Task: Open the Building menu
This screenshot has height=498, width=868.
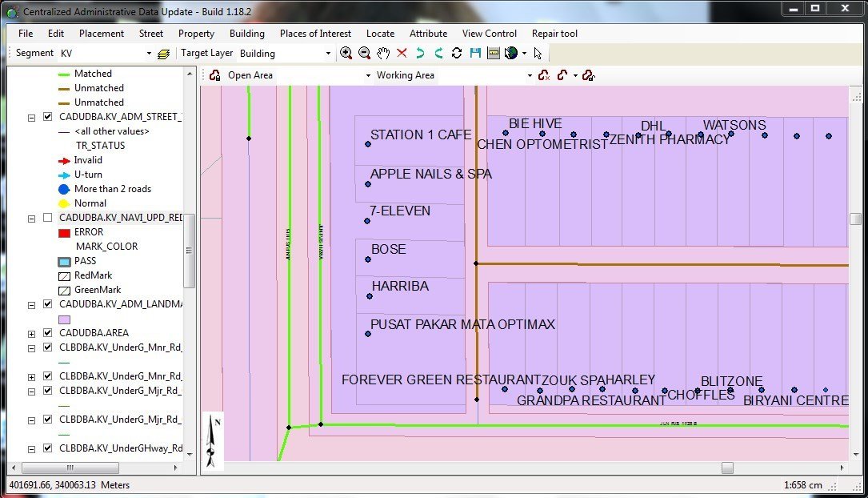Action: (x=247, y=34)
